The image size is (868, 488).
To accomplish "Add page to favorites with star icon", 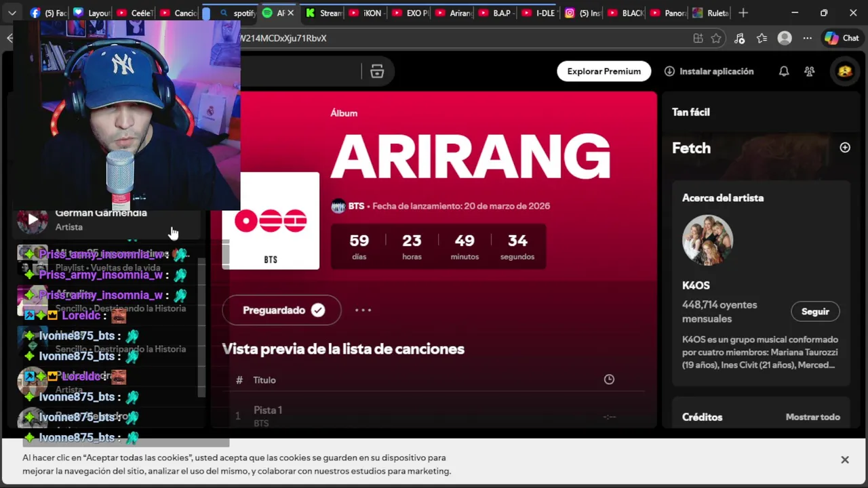I will pos(716,39).
